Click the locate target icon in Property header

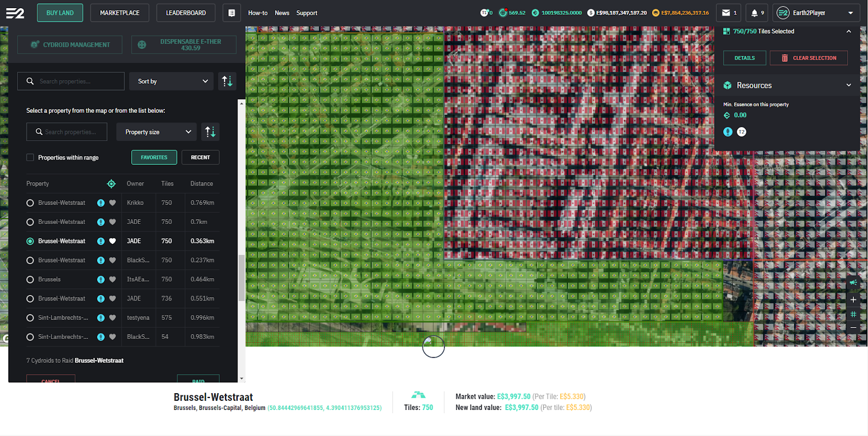[111, 184]
